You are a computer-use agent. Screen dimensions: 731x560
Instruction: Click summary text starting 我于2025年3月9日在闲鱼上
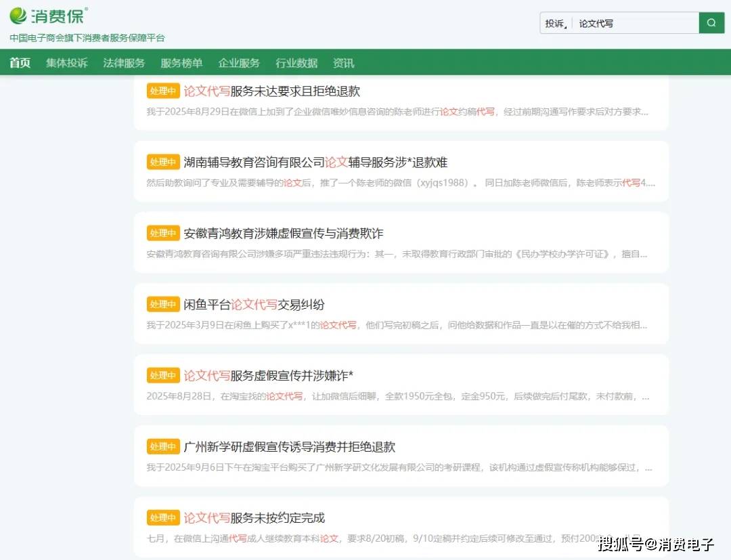397,325
